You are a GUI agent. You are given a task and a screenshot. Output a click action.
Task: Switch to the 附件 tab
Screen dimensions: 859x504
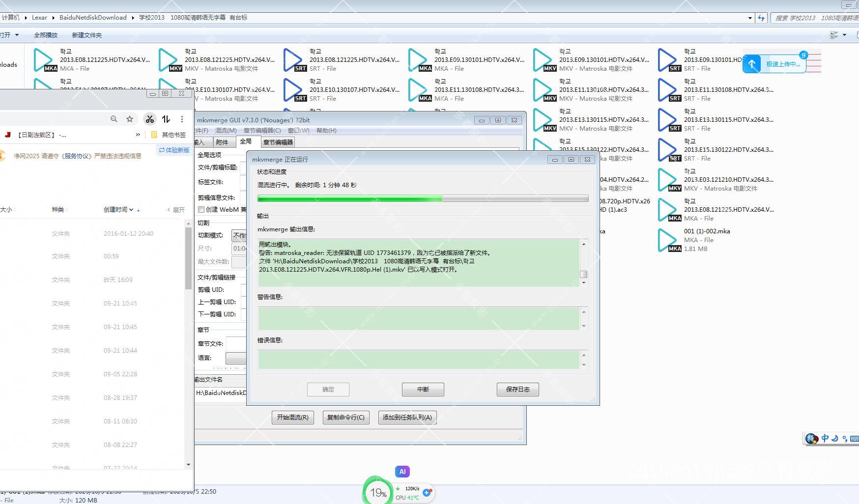pos(222,142)
